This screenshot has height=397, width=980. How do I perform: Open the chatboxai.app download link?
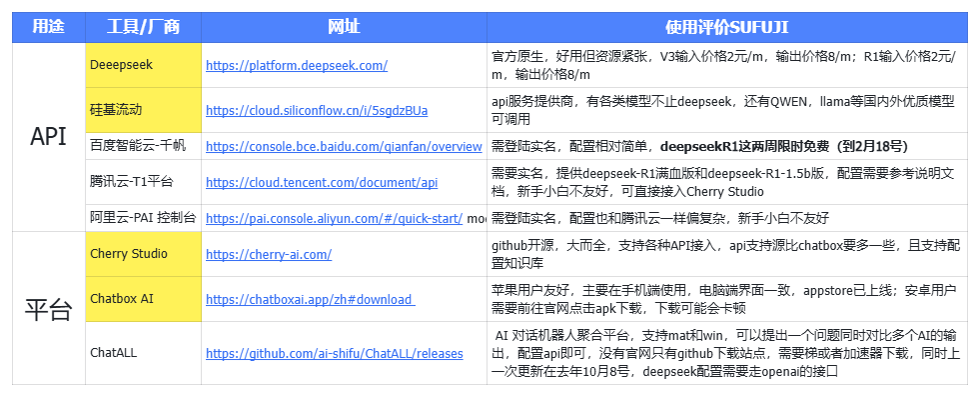pos(311,299)
